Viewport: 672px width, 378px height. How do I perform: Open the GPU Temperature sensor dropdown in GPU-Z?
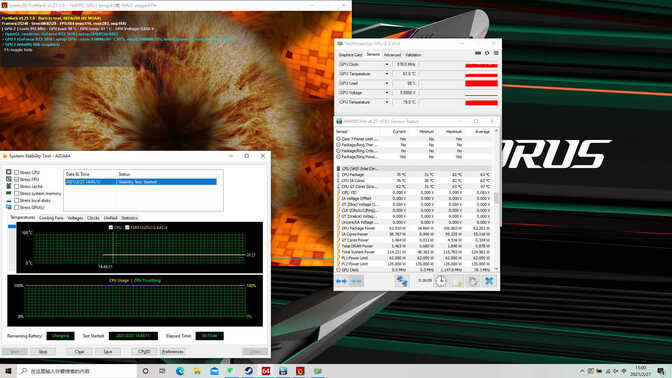click(387, 74)
